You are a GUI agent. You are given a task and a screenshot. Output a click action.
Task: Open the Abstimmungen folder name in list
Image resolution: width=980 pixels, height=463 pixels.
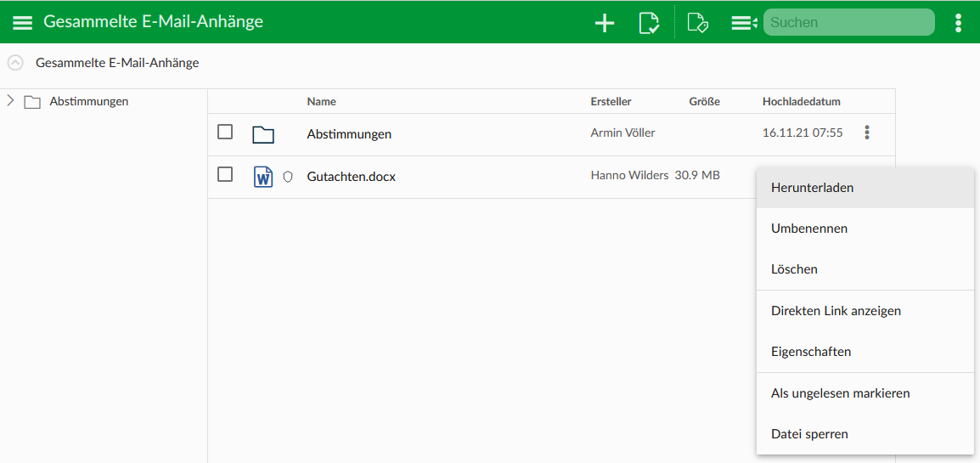pos(349,134)
